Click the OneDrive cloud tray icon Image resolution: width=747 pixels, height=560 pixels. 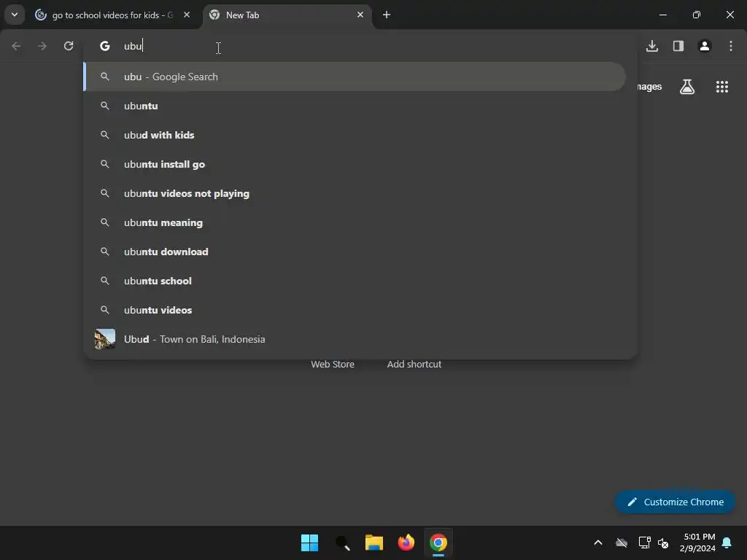click(622, 542)
